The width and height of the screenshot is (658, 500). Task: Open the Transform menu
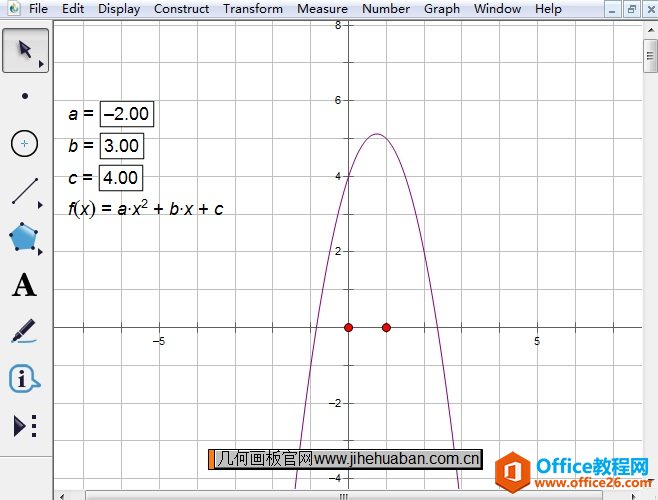tap(253, 8)
